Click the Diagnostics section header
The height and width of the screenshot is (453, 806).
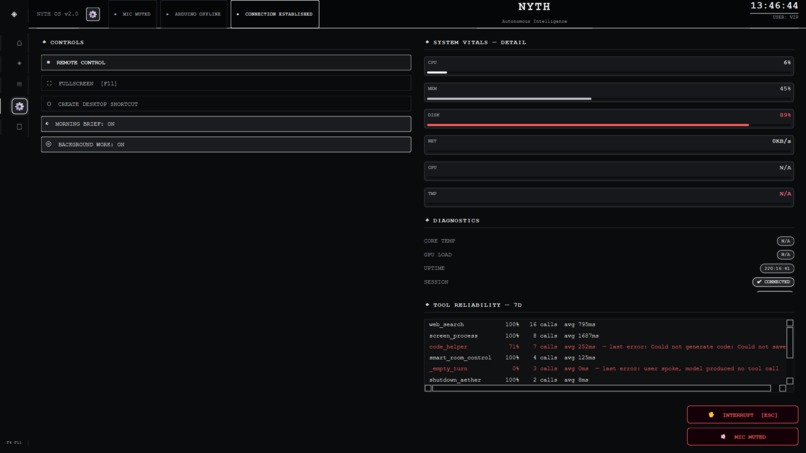(456, 221)
